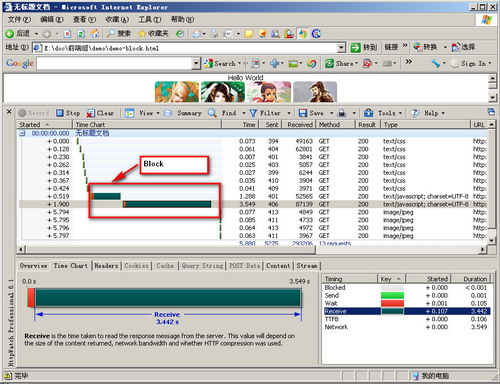This screenshot has height=384, width=500.
Task: Click the 转到 Go button
Action: tap(364, 48)
